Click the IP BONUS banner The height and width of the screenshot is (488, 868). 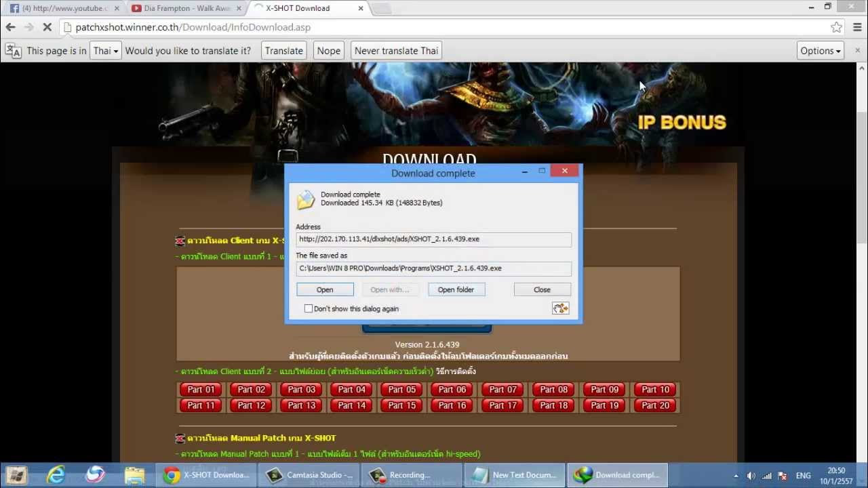coord(682,123)
